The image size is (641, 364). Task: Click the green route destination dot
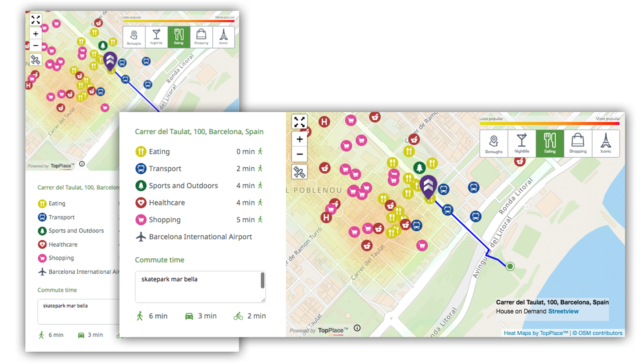pos(510,266)
